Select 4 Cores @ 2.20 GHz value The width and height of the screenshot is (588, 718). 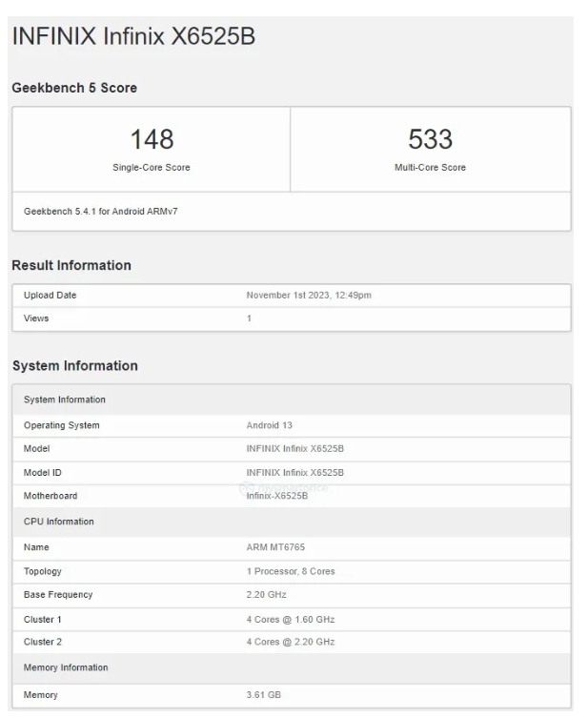tap(291, 642)
